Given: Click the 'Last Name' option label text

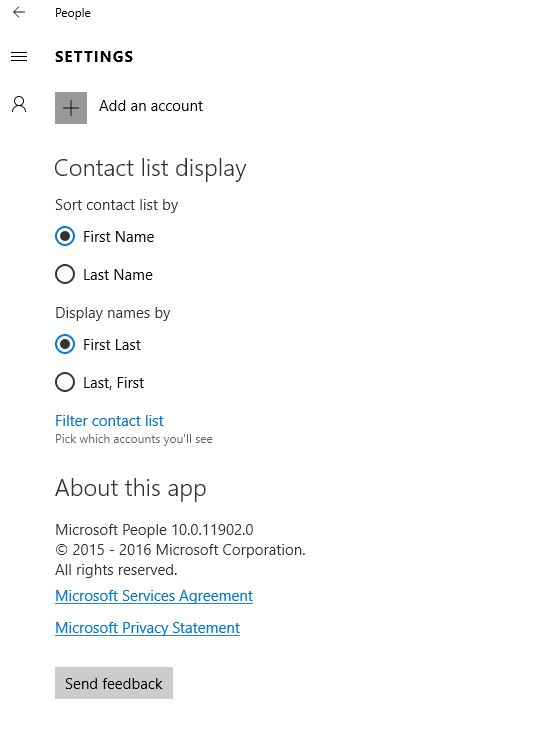Looking at the screenshot, I should coord(118,275).
